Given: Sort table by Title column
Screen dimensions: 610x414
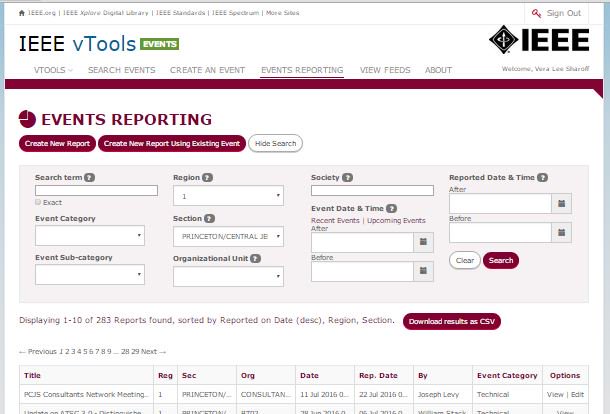Looking at the screenshot, I should [32, 375].
